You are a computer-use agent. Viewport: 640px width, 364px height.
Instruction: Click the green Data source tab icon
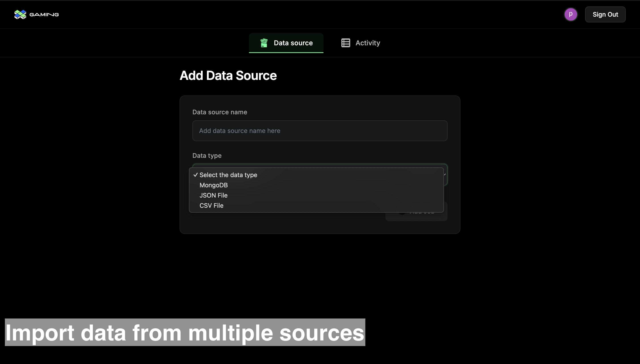coord(264,43)
